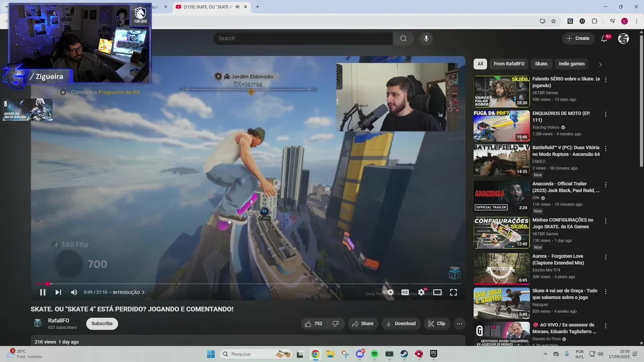Dislike the video with thumbs down
Viewport: 644px width, 362px height.
pos(336,324)
